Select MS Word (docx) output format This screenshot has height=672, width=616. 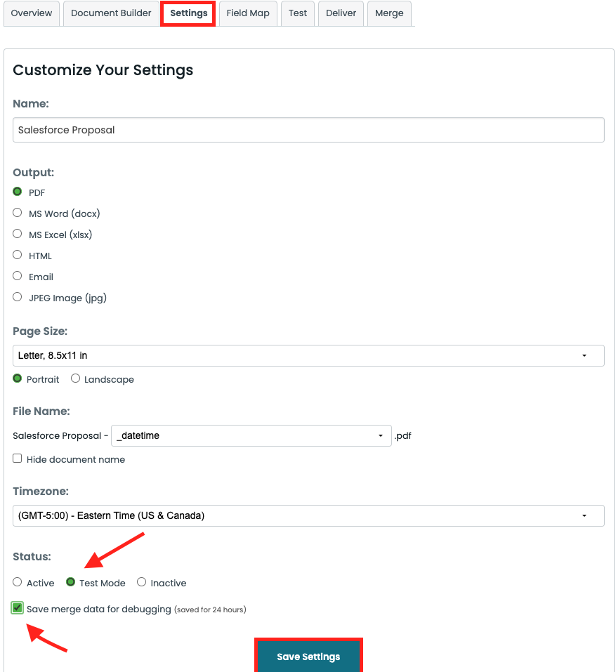[17, 212]
